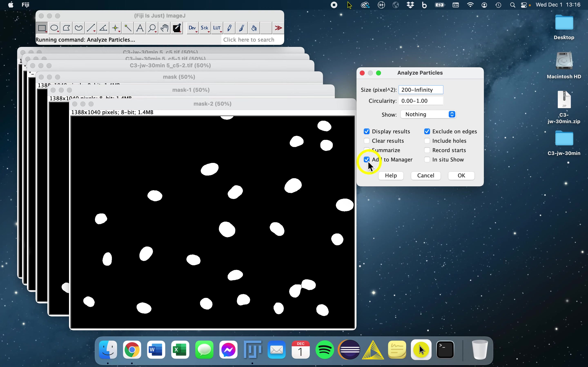This screenshot has width=588, height=367.
Task: Select the Oval/Ellipse selection tool
Action: coord(54,28)
